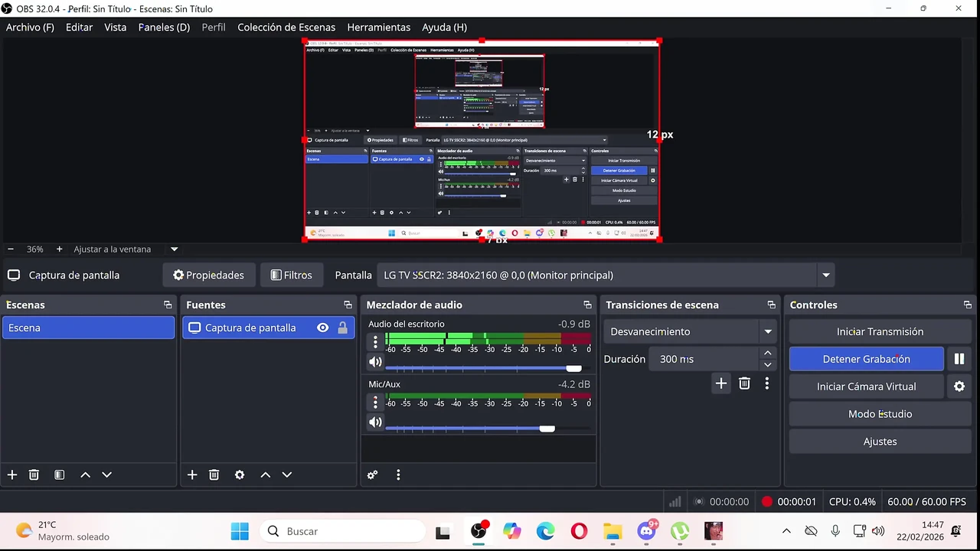Hide Captura de pantalla source via eye
This screenshot has width=980, height=551.
[x=322, y=328]
